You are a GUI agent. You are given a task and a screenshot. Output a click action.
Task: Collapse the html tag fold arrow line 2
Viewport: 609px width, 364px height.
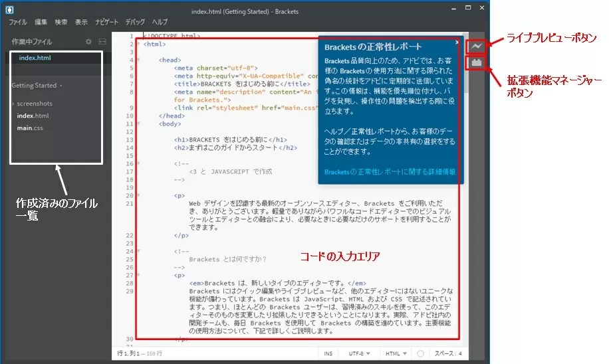139,44
